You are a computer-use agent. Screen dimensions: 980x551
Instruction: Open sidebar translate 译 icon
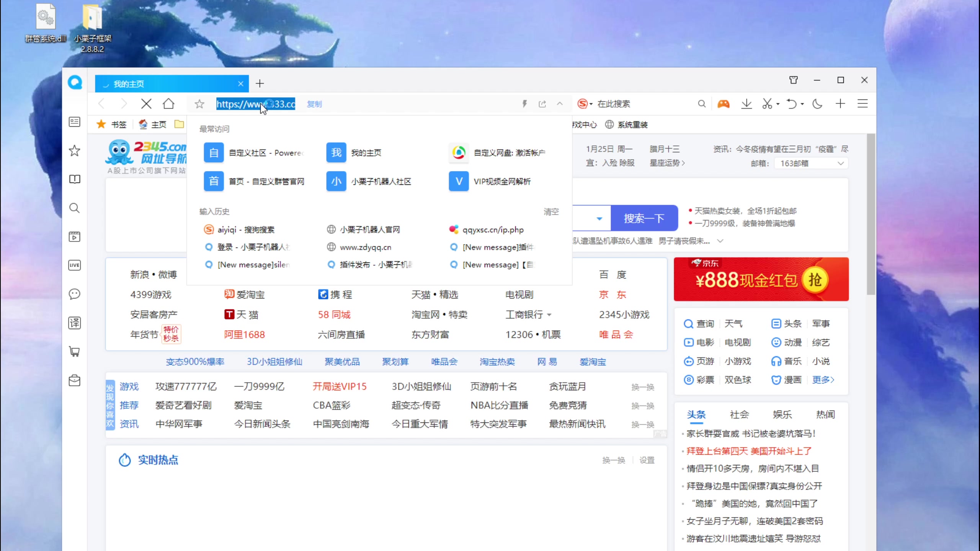[x=74, y=323]
